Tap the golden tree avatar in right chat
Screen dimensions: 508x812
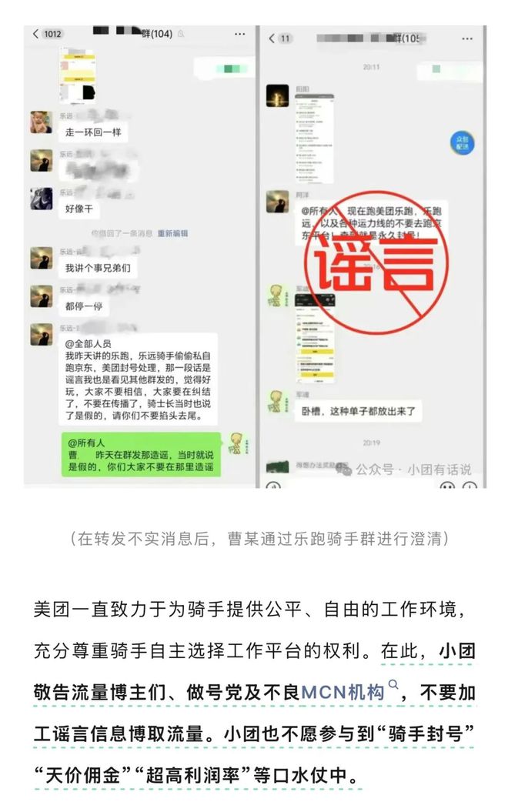click(278, 96)
